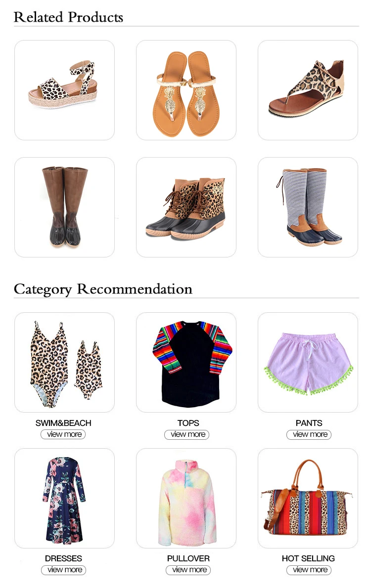Click view more under DRESSES
Viewport: 371px width, 588px height.
coord(63,570)
